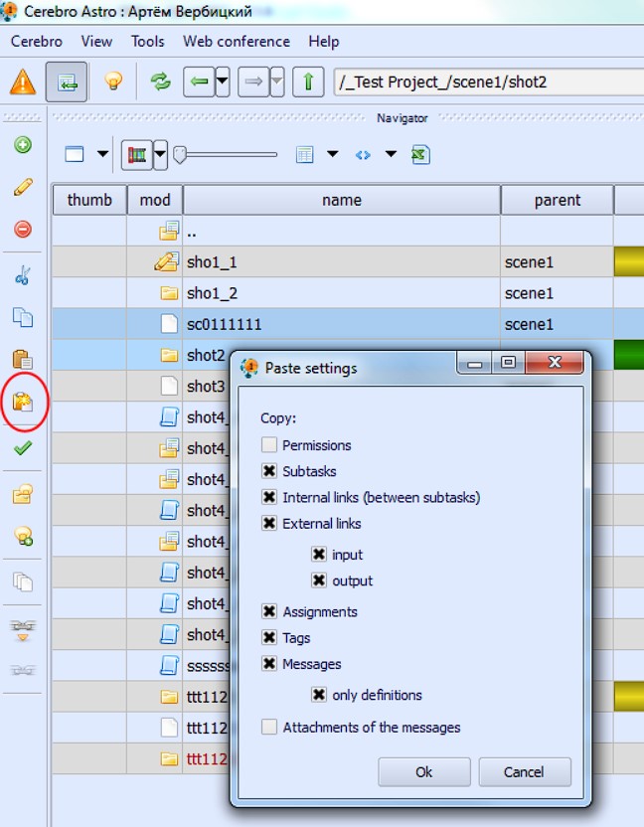This screenshot has height=827, width=644.
Task: Toggle the External links checkbox
Action: pyautogui.click(x=269, y=523)
